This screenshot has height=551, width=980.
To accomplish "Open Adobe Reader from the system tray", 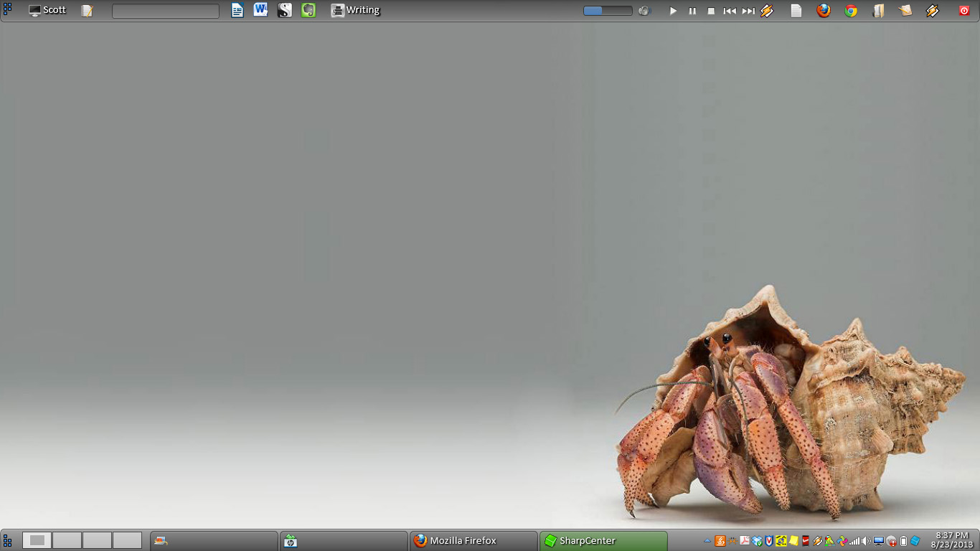I will pyautogui.click(x=744, y=541).
